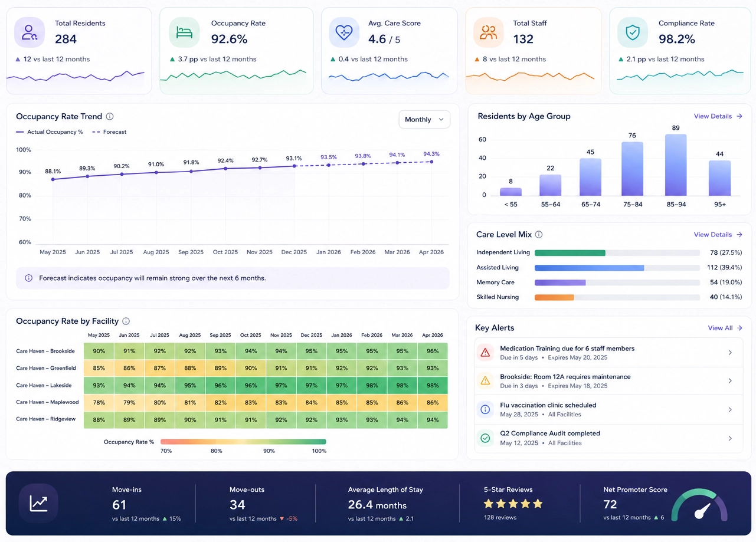Select the Dec 2025 point at 93.1%
This screenshot has width=756, height=542.
294,166
